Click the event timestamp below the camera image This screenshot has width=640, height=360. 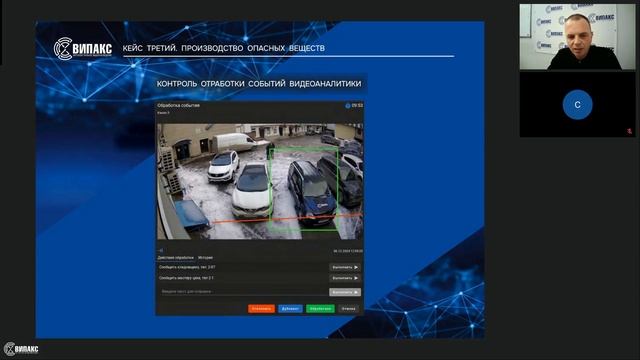click(x=348, y=251)
